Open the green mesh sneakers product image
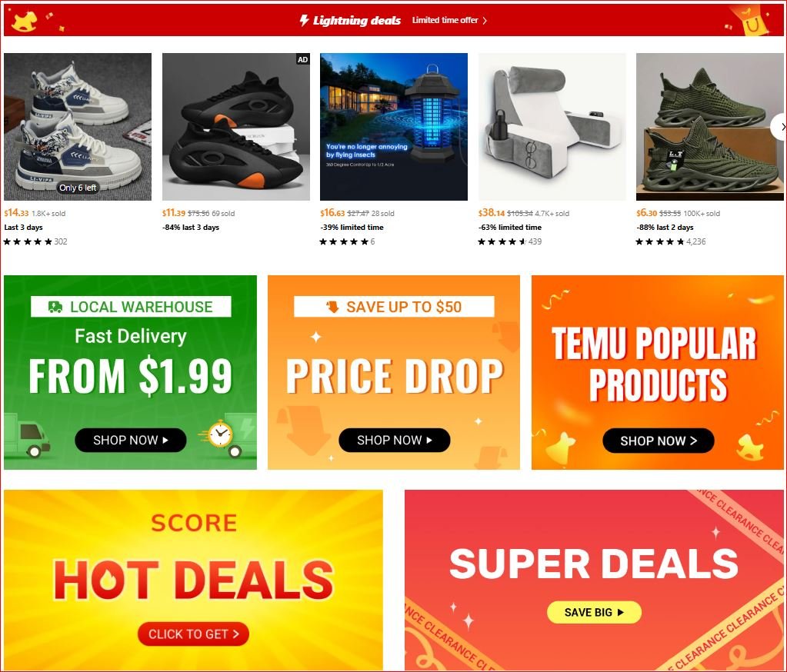Viewport: 787px width, 672px height. tap(710, 127)
